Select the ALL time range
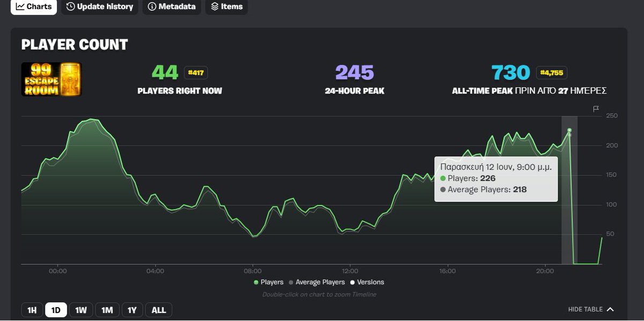This screenshot has width=644, height=321. (159, 310)
